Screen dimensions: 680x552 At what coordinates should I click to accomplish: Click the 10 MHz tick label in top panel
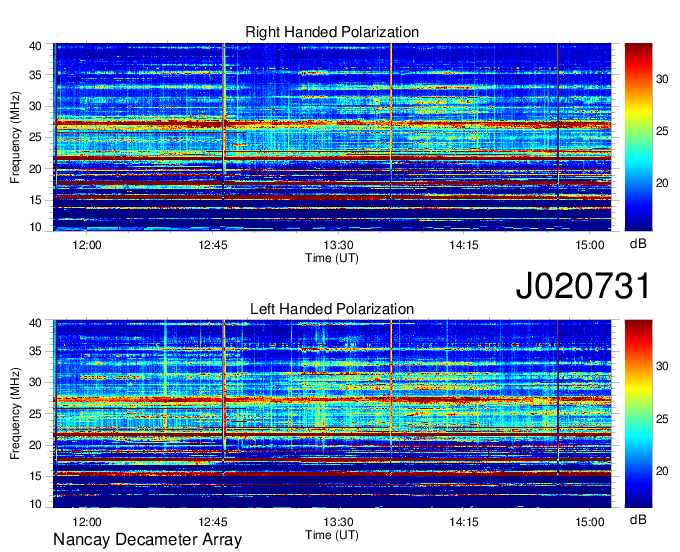point(36,227)
